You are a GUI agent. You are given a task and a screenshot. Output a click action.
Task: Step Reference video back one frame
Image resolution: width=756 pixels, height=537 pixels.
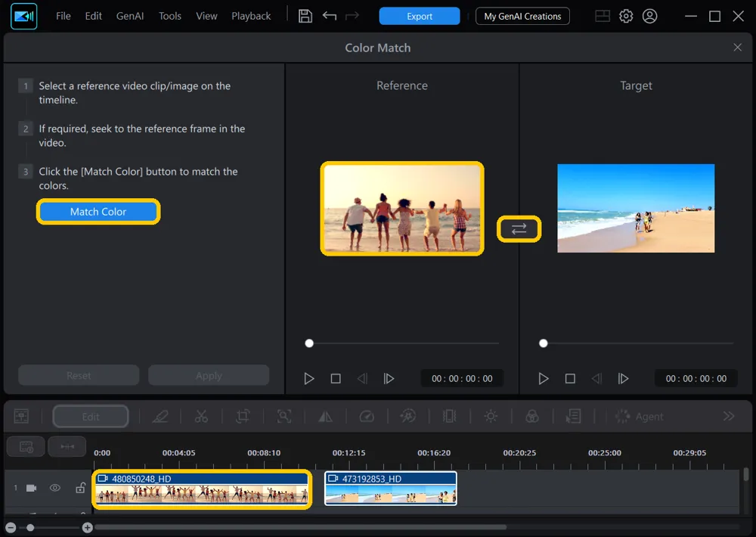click(363, 379)
